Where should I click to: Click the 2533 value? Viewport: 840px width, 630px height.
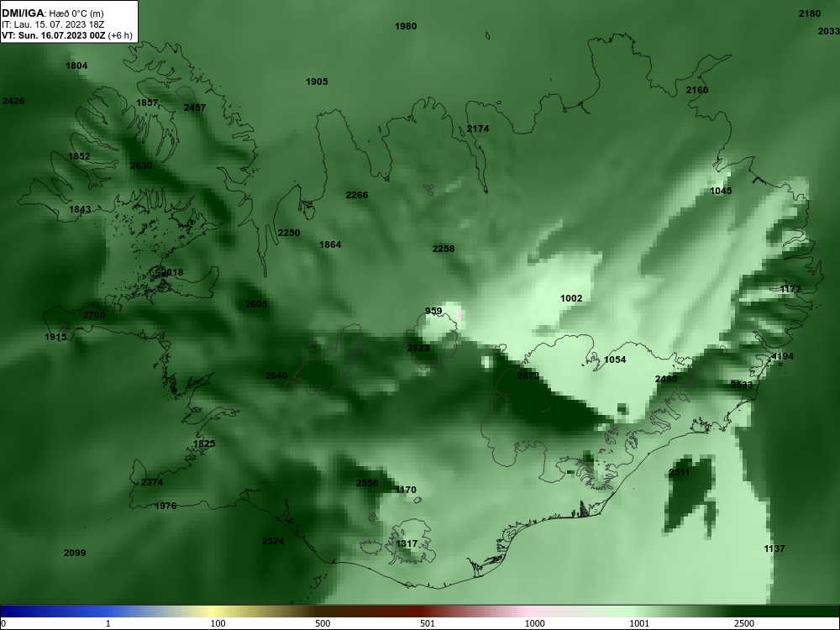[742, 386]
